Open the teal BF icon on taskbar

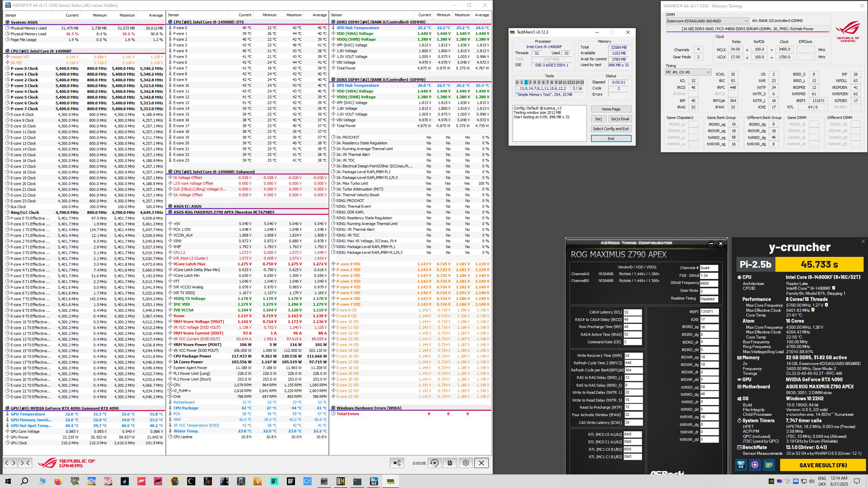point(274,481)
